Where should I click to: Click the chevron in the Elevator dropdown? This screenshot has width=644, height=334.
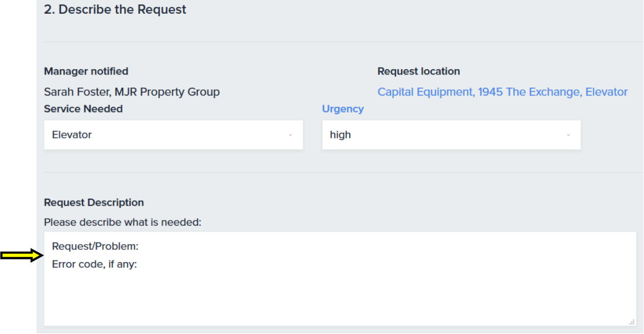coord(290,135)
